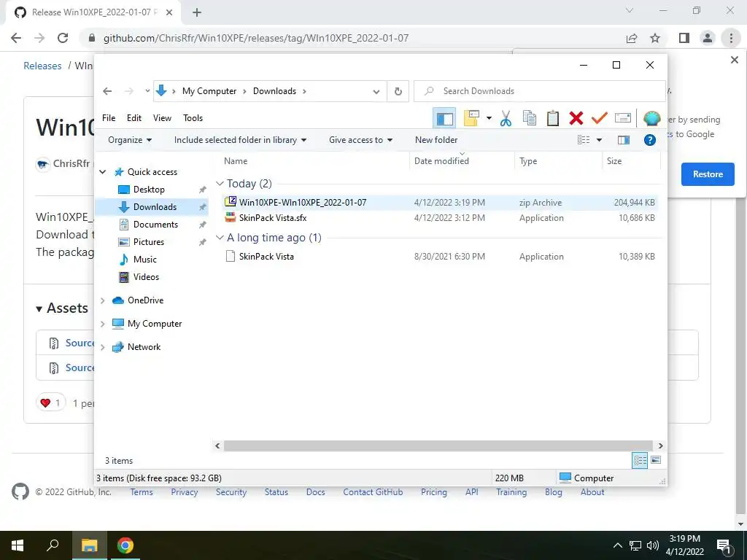The height and width of the screenshot is (560, 747).
Task: Select Desktop in Quick access
Action: 149,190
